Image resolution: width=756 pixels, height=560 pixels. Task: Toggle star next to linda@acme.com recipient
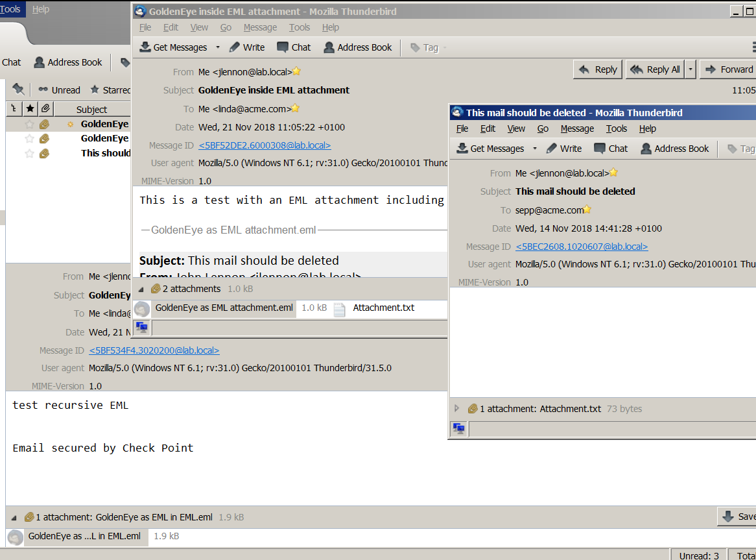295,108
